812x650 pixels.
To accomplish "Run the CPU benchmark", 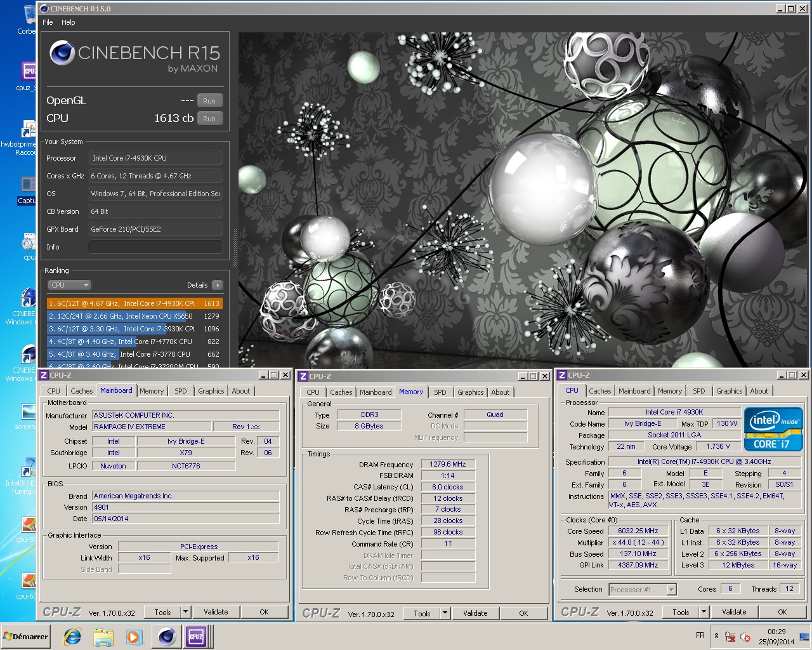I will coord(209,119).
